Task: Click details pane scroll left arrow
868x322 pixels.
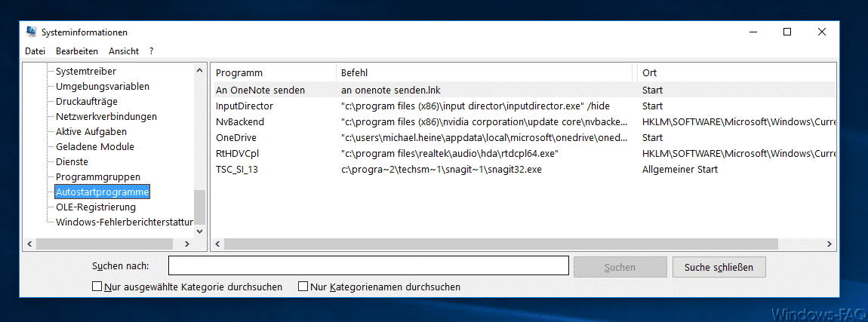Action: (x=218, y=244)
